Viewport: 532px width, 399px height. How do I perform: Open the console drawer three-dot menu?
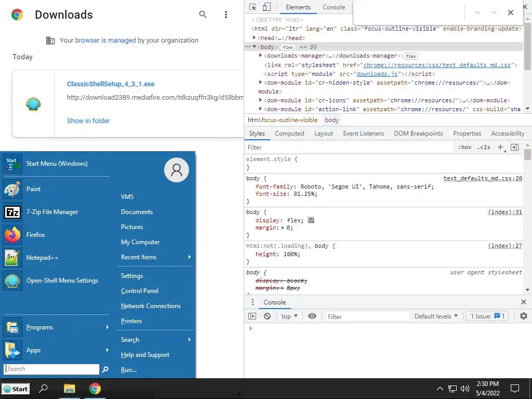(x=252, y=302)
